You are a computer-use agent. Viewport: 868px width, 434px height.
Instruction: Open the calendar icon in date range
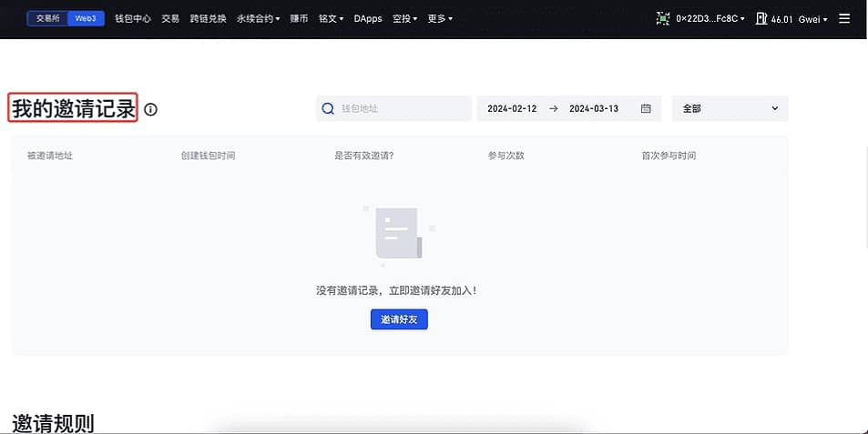coord(646,108)
